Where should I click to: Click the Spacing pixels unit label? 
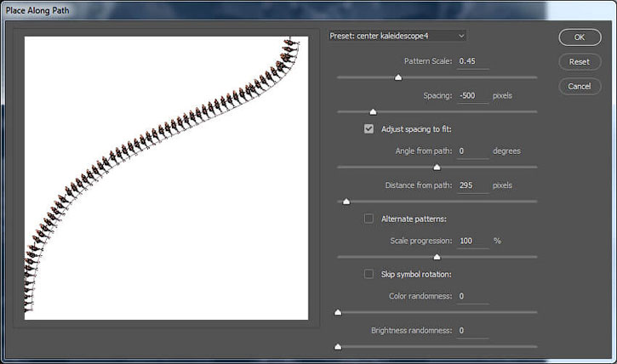click(502, 95)
